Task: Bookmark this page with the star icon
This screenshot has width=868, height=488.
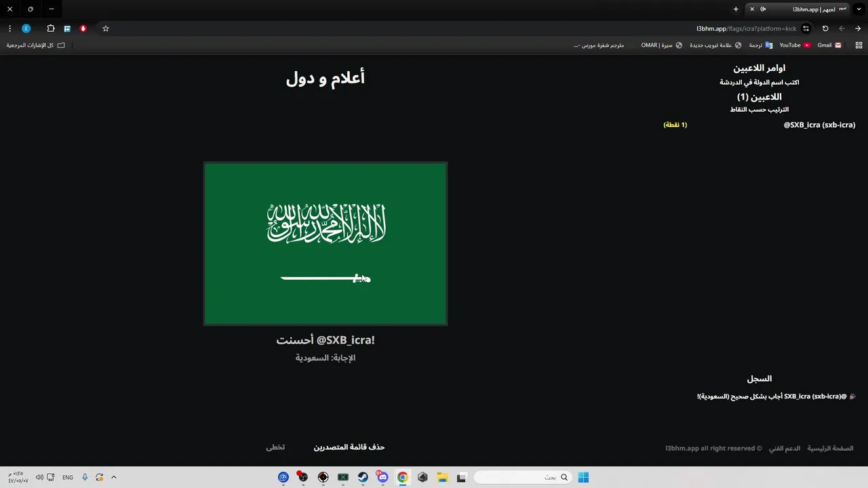Action: [x=106, y=28]
